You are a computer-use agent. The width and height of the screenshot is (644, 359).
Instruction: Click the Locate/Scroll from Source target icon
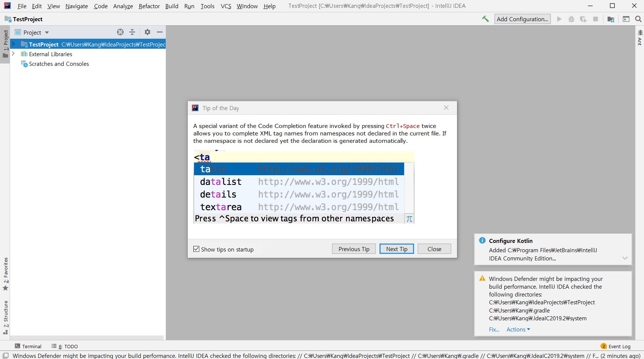[x=120, y=32]
